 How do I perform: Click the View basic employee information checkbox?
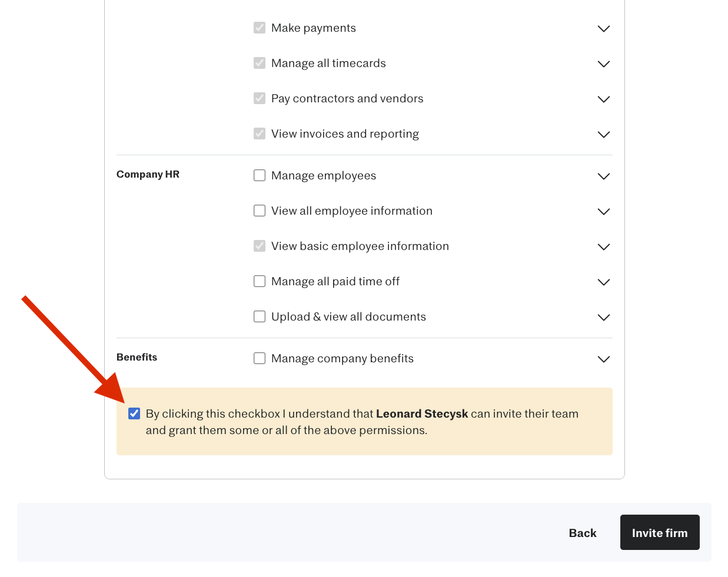pos(260,246)
